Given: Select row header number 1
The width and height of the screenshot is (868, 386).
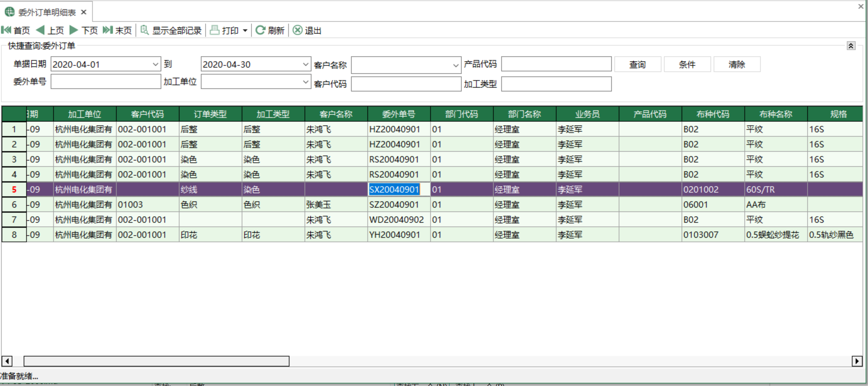Looking at the screenshot, I should point(14,129).
